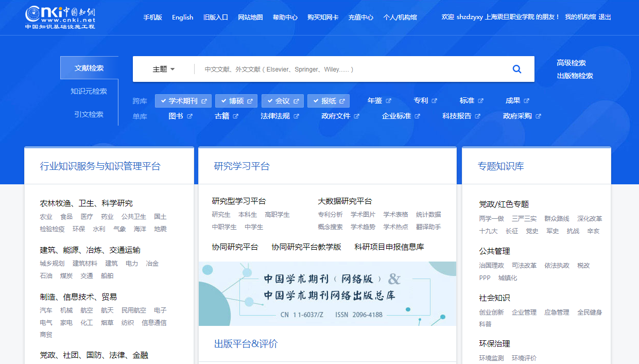Open 成果 external link icon

[x=527, y=101]
